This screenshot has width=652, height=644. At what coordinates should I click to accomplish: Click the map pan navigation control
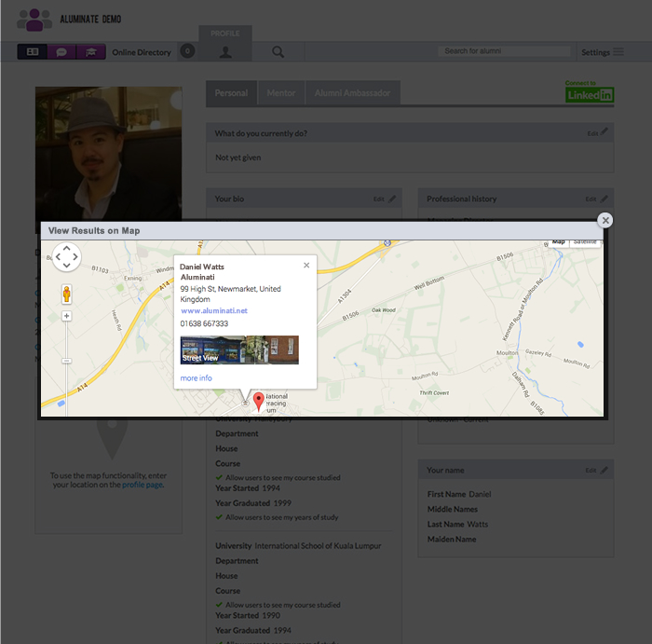pos(67,257)
